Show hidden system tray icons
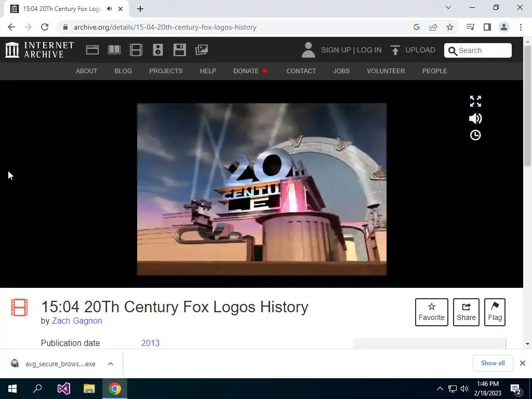Viewport: 532px width, 399px height. point(440,389)
